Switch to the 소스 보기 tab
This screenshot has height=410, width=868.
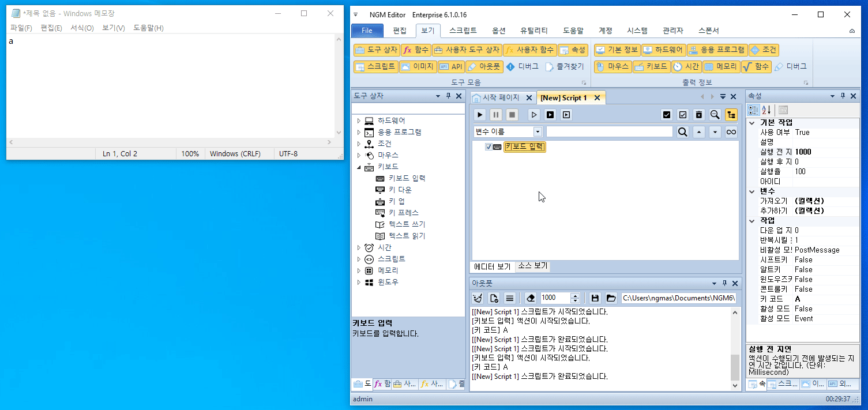[x=532, y=266]
